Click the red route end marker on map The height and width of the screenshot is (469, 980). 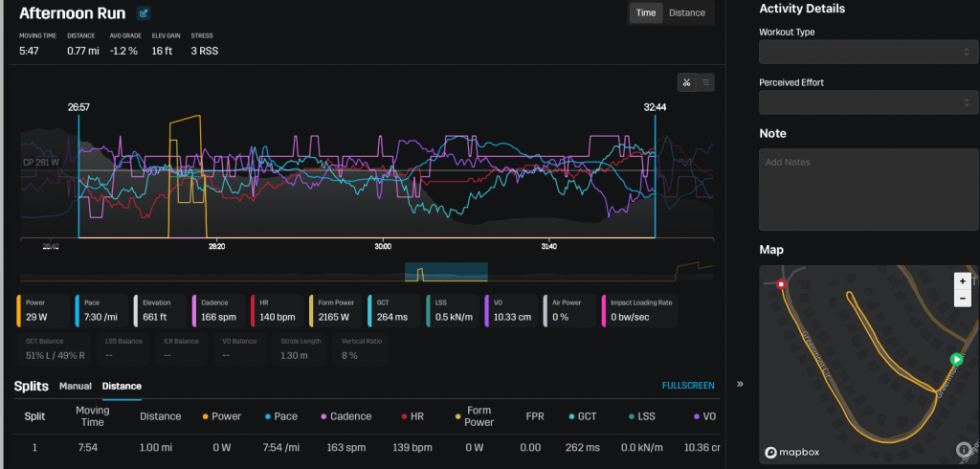tap(782, 284)
